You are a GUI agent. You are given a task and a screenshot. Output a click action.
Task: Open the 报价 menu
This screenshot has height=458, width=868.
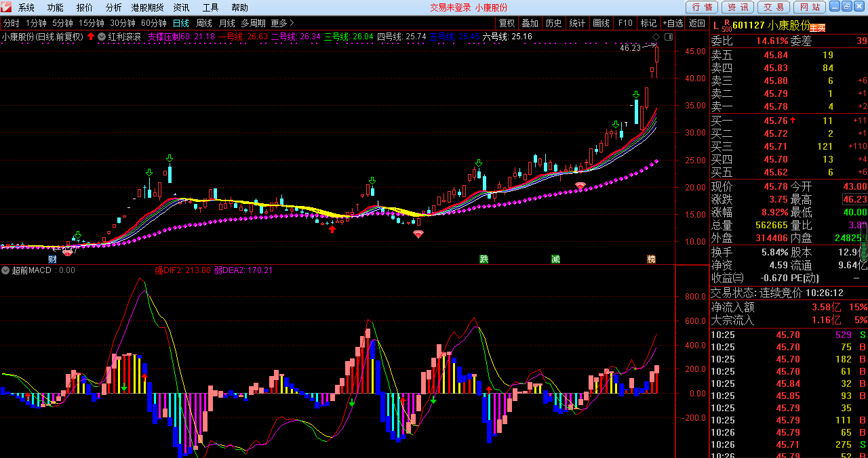85,7
